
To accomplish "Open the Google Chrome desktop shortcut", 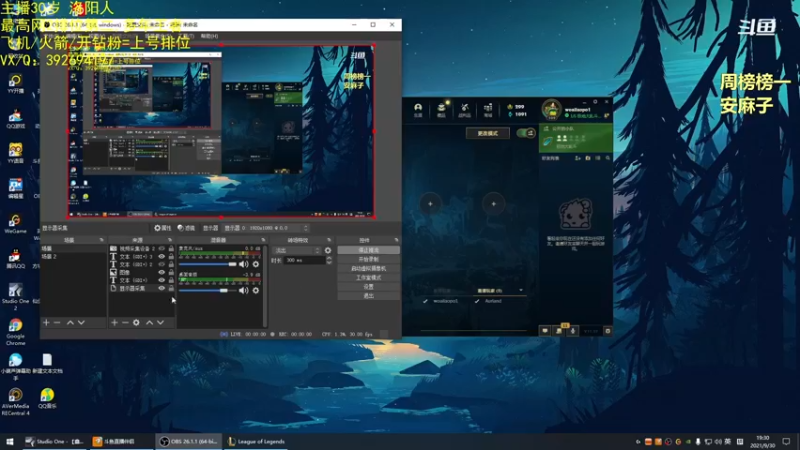I will click(x=15, y=332).
